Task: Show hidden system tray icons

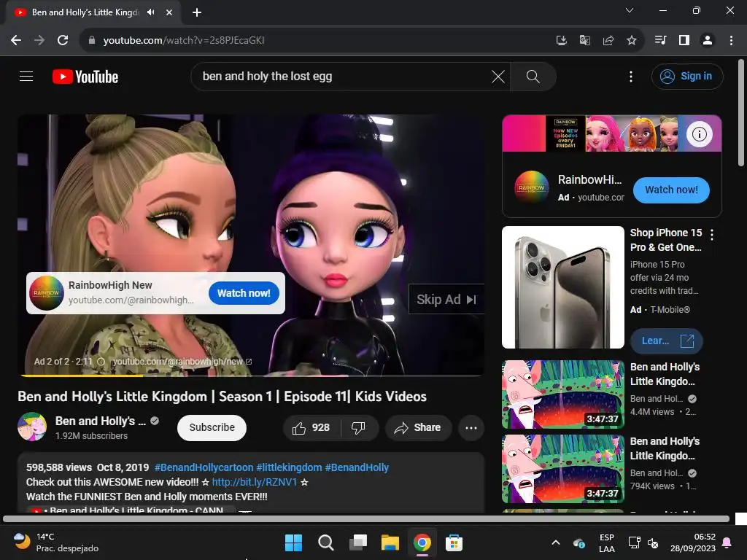Action: [x=555, y=542]
